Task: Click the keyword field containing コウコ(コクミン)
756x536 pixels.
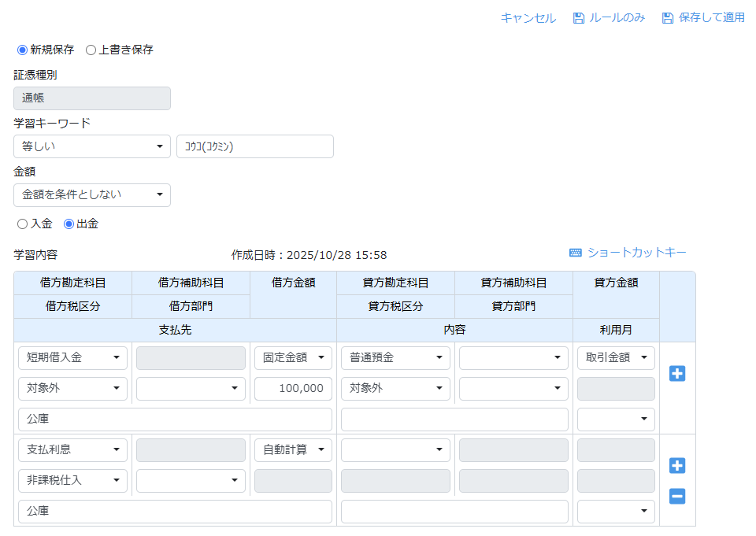Action: [254, 146]
